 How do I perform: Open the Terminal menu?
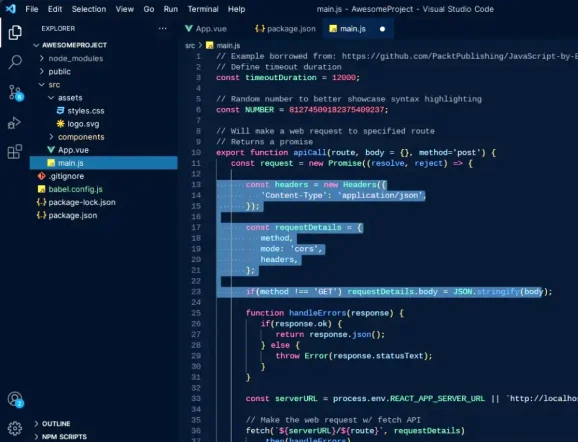203,9
